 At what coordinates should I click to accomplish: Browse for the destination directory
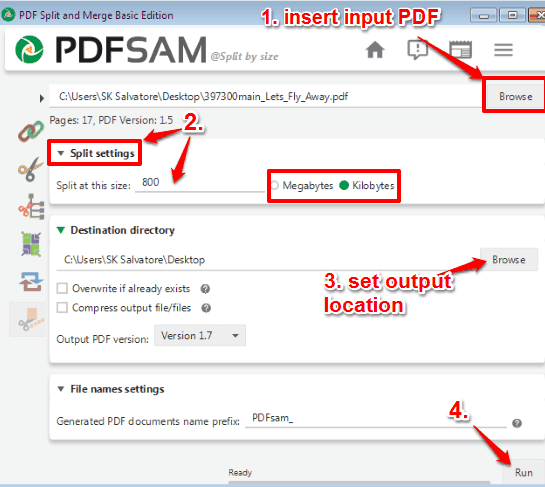pos(509,260)
